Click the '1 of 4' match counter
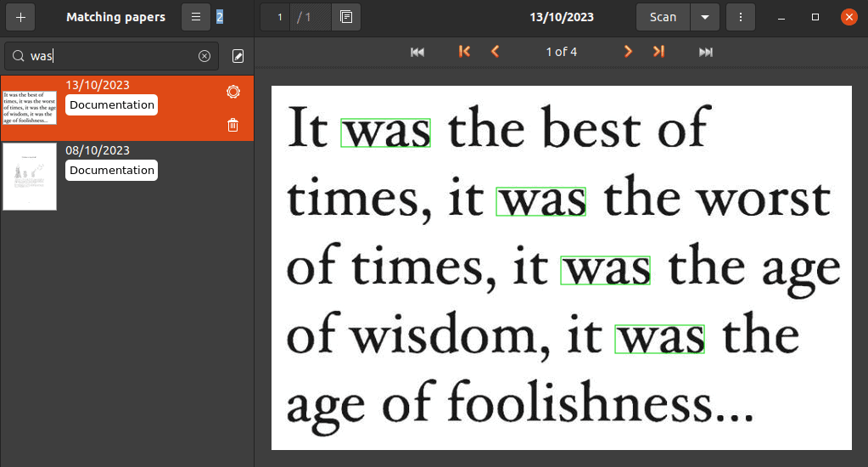868x467 pixels. point(562,52)
